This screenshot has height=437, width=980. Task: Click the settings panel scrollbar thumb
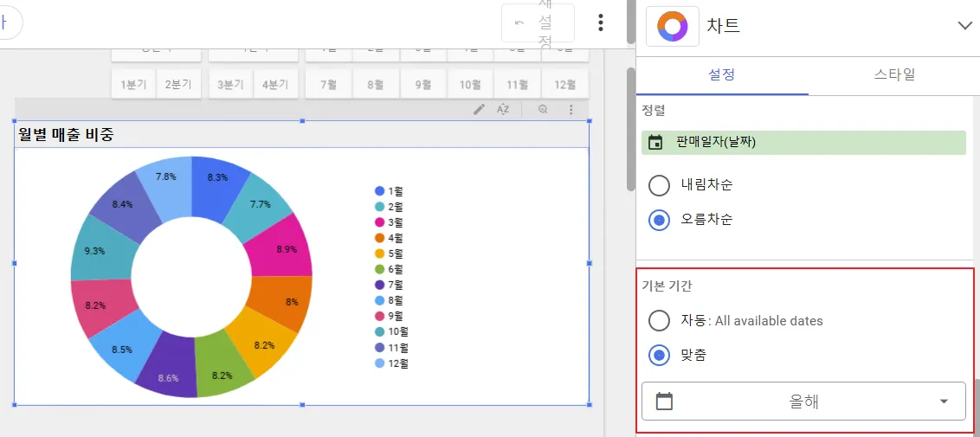point(976,407)
